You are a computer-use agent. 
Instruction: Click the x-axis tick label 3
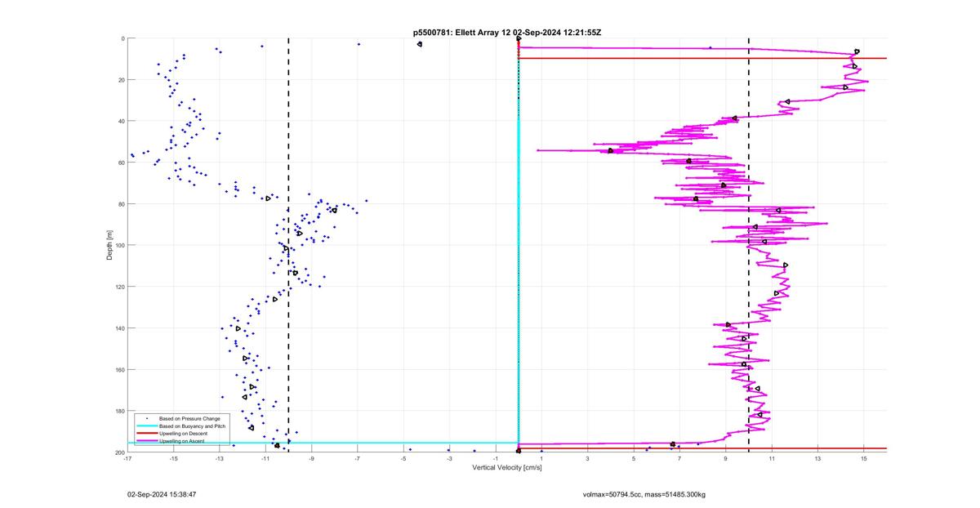tap(587, 458)
